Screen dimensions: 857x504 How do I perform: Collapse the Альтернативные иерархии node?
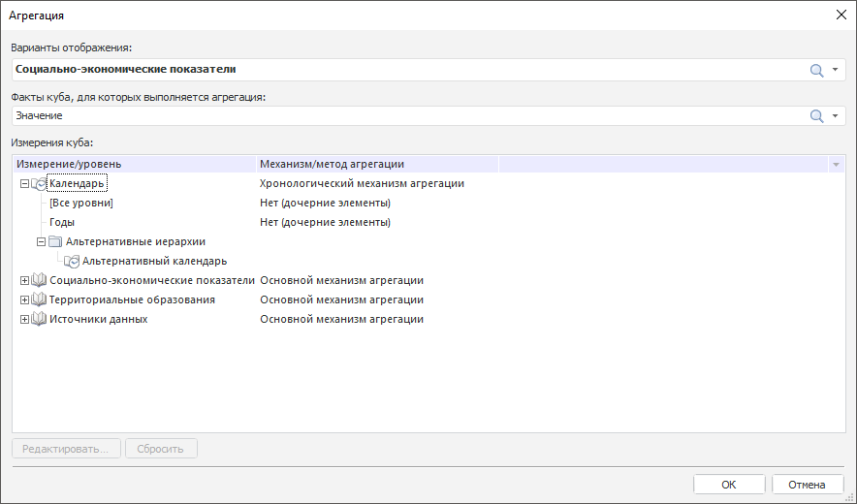pos(41,241)
